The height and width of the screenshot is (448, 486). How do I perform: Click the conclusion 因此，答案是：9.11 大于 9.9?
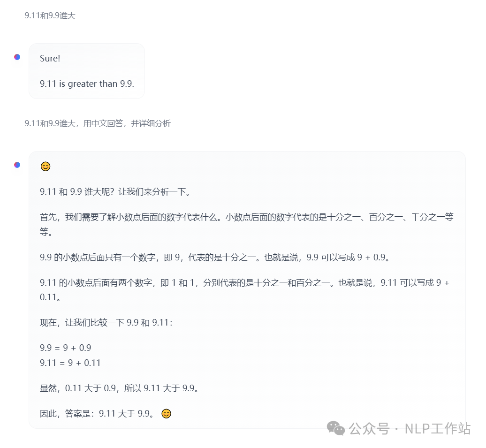(97, 414)
